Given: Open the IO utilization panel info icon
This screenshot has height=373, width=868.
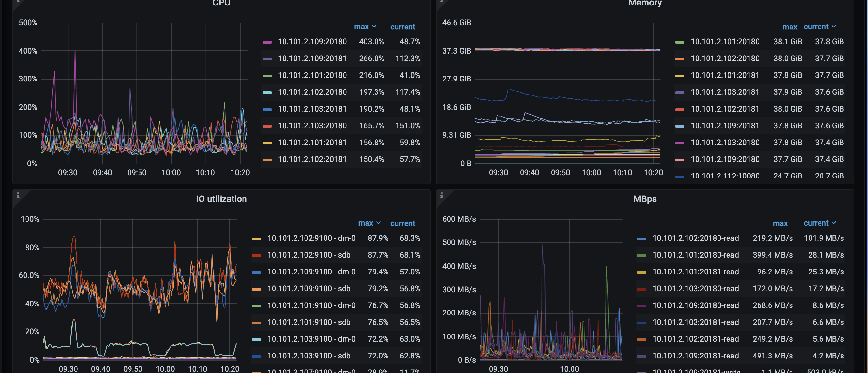Looking at the screenshot, I should click(18, 196).
